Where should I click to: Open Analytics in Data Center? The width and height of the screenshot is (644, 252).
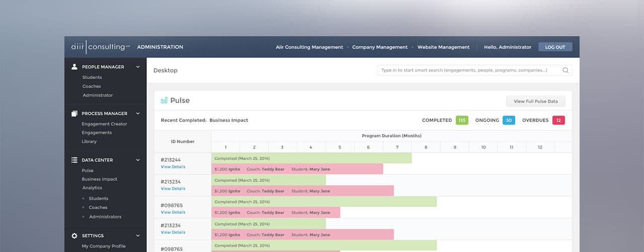pos(92,187)
